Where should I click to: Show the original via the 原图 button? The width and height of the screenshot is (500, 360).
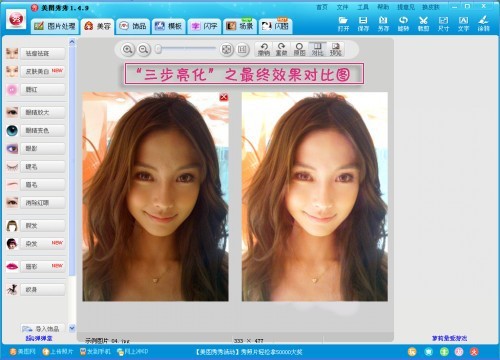point(300,49)
